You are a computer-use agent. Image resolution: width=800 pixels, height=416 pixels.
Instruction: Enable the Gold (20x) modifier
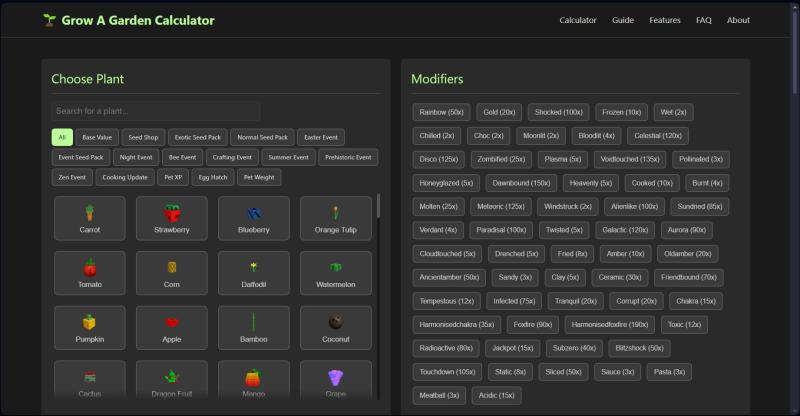499,112
